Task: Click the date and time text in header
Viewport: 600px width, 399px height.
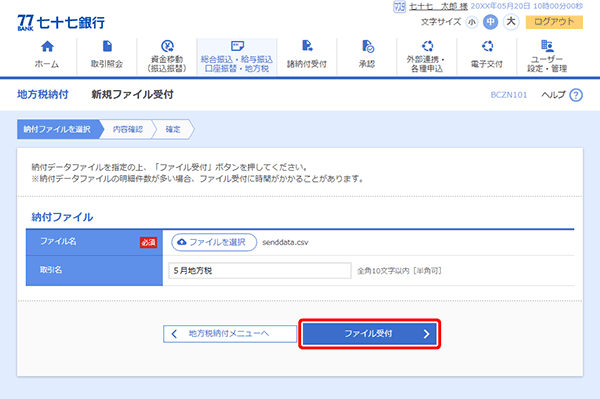Action: (527, 7)
